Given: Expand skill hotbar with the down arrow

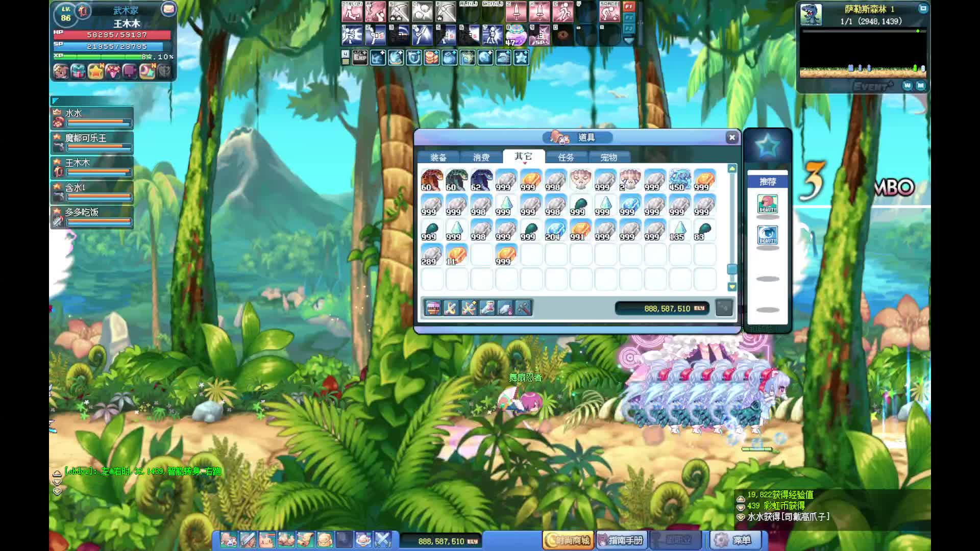Looking at the screenshot, I should click(629, 40).
